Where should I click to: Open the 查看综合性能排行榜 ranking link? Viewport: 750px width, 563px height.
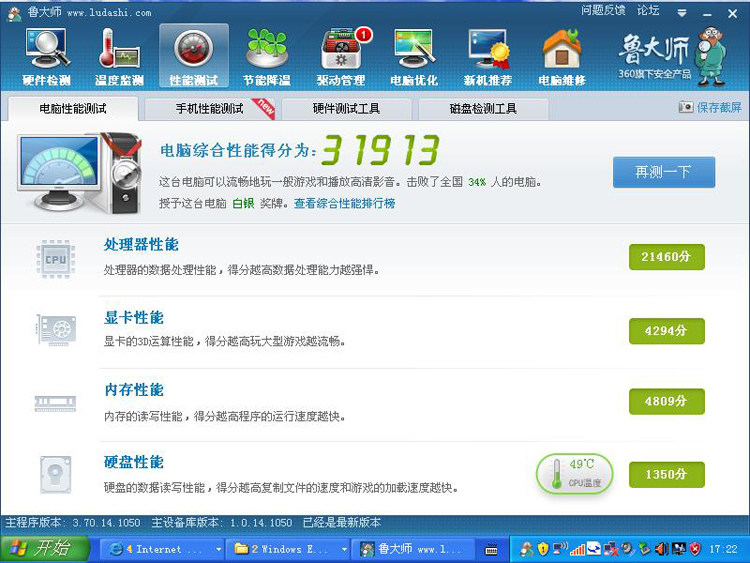click(344, 203)
